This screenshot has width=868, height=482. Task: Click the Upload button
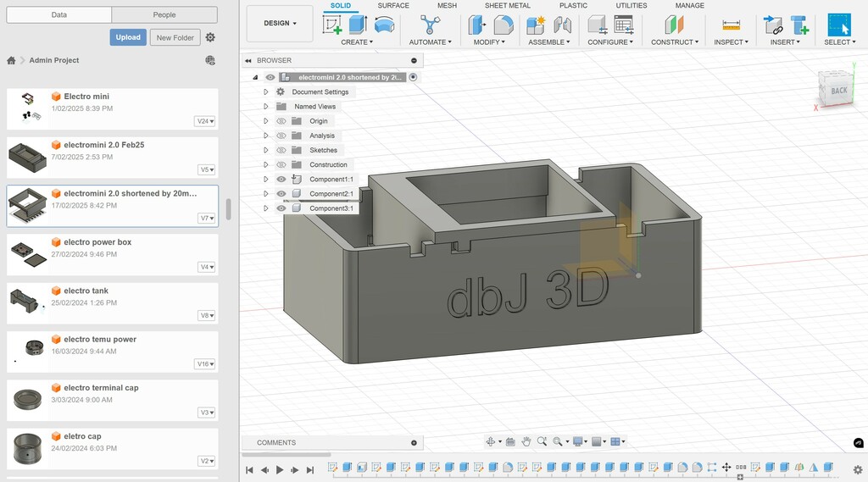128,37
